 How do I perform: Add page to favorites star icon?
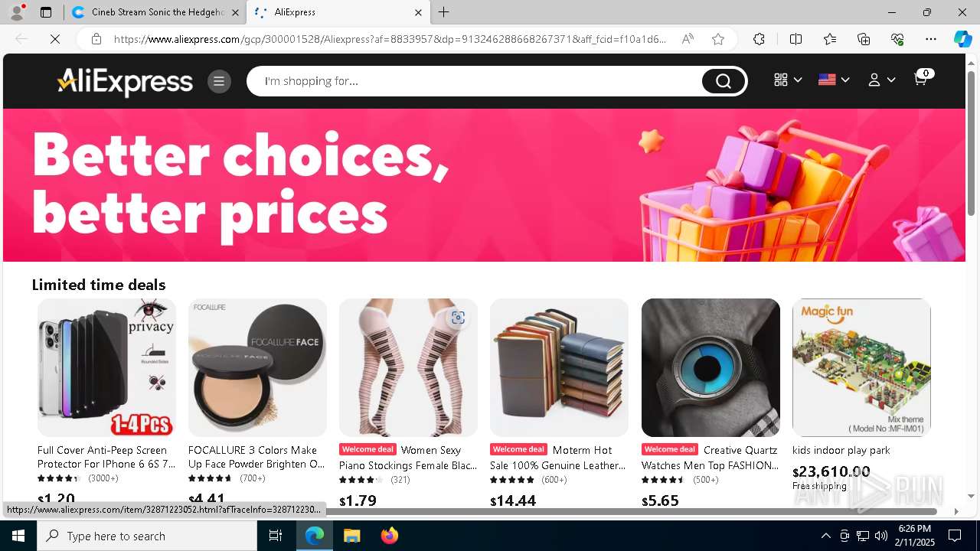717,39
